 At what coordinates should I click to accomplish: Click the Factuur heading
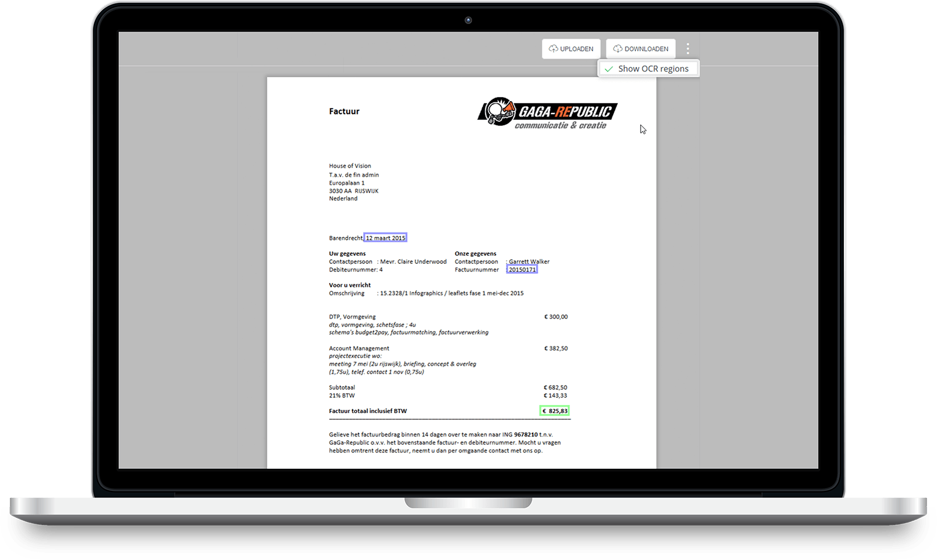(x=344, y=111)
